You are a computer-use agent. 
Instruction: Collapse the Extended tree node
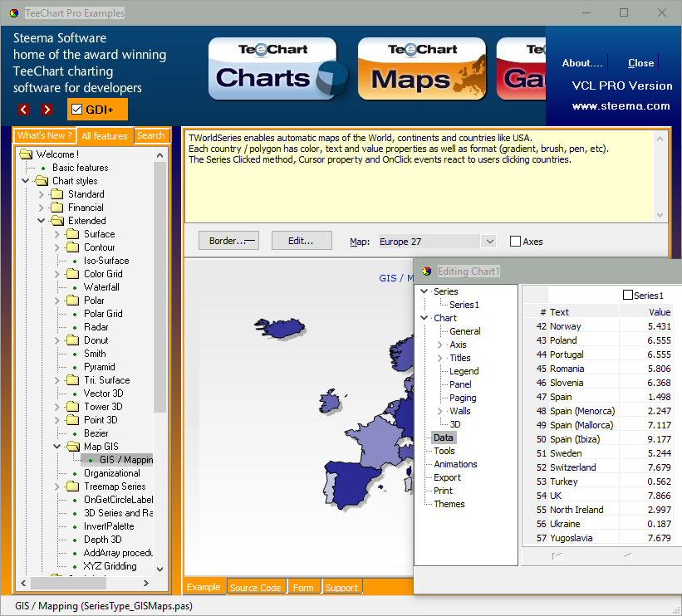[42, 221]
